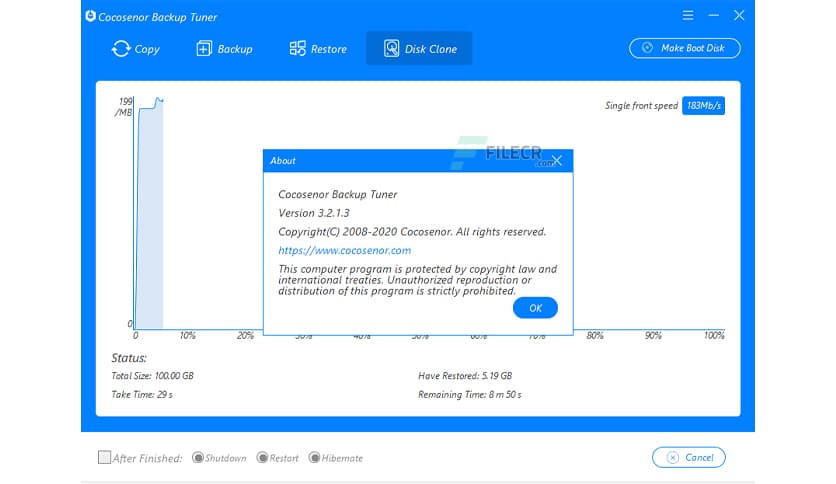Screen dimensions: 836x484
Task: Cancel the running operation
Action: [688, 457]
